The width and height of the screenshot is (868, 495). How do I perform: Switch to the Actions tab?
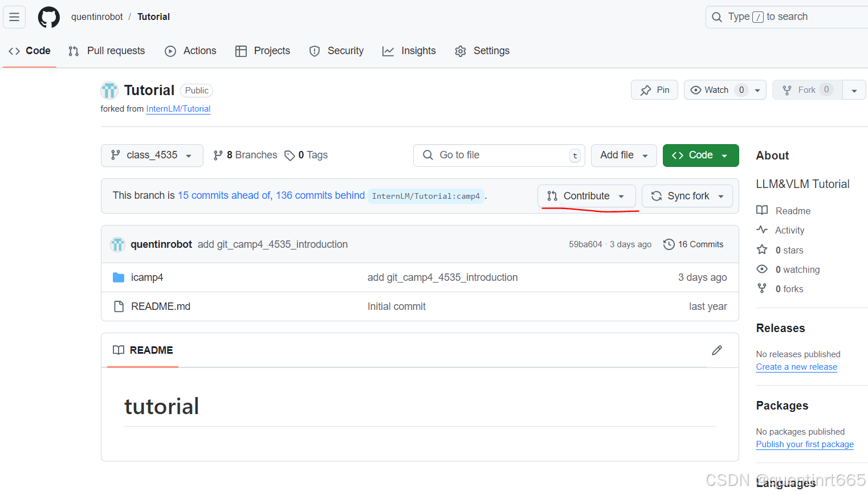190,51
